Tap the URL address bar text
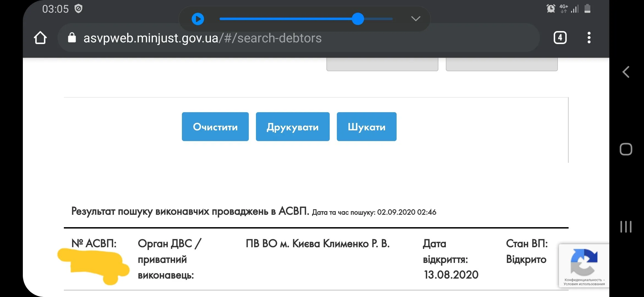The image size is (644, 297). tap(202, 38)
